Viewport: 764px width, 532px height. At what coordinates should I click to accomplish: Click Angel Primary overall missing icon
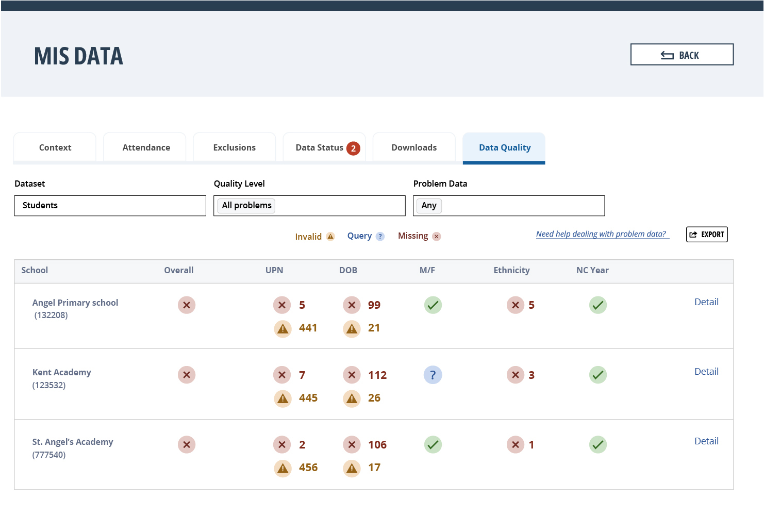click(187, 305)
